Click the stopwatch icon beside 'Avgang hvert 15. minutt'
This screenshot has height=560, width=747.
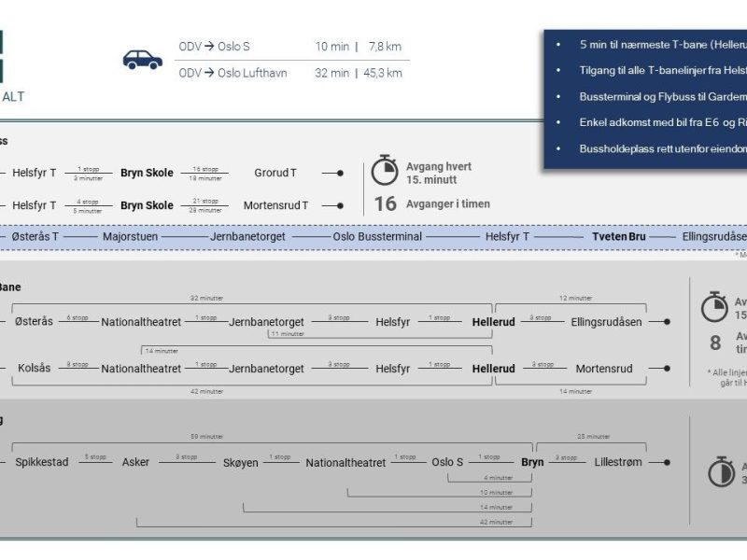pyautogui.click(x=385, y=171)
